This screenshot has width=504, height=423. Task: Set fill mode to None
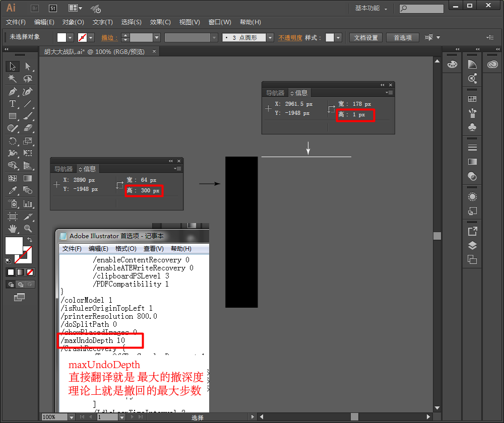click(x=30, y=272)
